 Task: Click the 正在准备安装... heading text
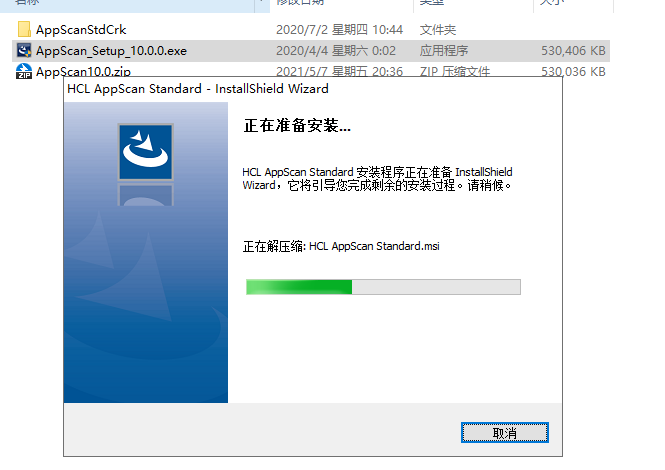pyautogui.click(x=297, y=126)
